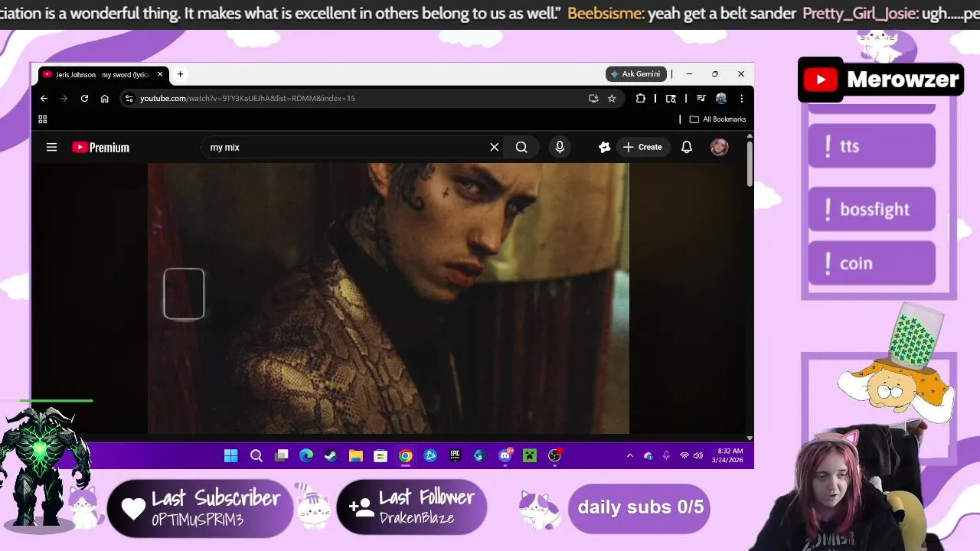Image resolution: width=980 pixels, height=551 pixels.
Task: Bookmark this page with the star
Action: [612, 98]
